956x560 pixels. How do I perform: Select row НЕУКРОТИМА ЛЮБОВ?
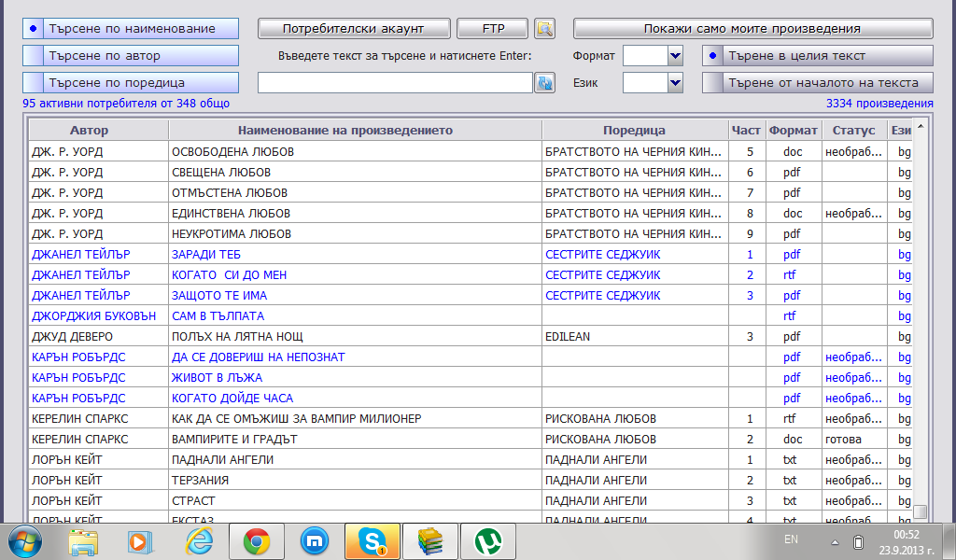point(471,234)
